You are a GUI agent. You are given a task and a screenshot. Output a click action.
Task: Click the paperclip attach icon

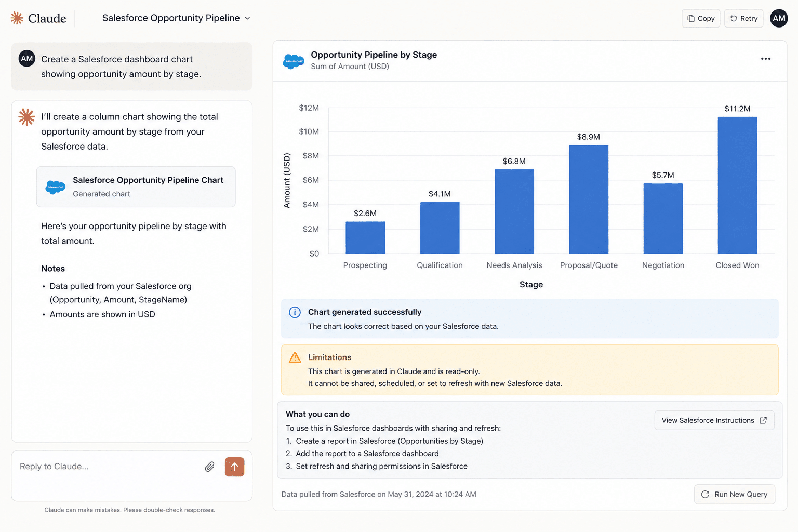(209, 467)
